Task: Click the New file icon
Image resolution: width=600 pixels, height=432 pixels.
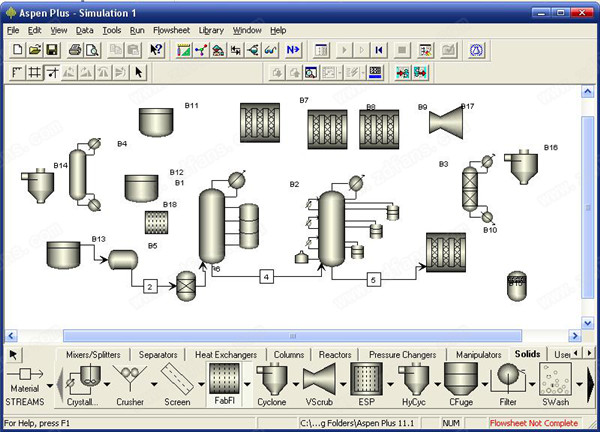Action: point(16,50)
